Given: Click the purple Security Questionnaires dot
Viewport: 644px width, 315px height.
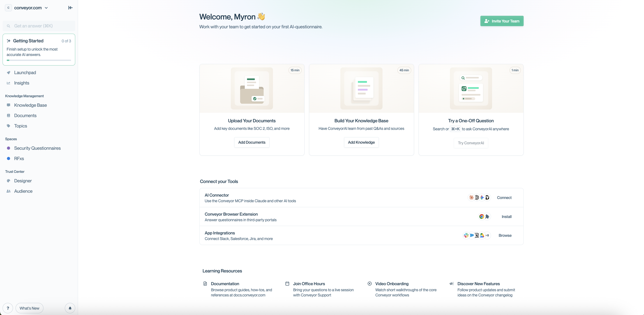Looking at the screenshot, I should coord(8,148).
